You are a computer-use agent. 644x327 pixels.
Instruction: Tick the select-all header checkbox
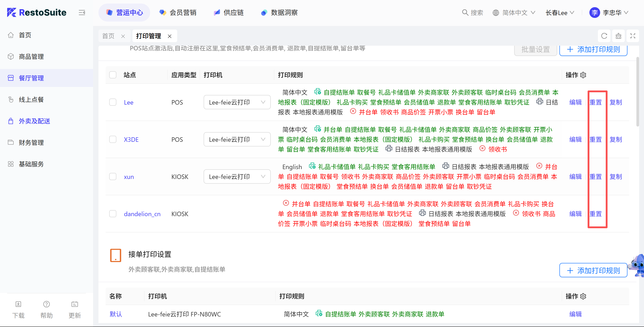click(x=113, y=75)
